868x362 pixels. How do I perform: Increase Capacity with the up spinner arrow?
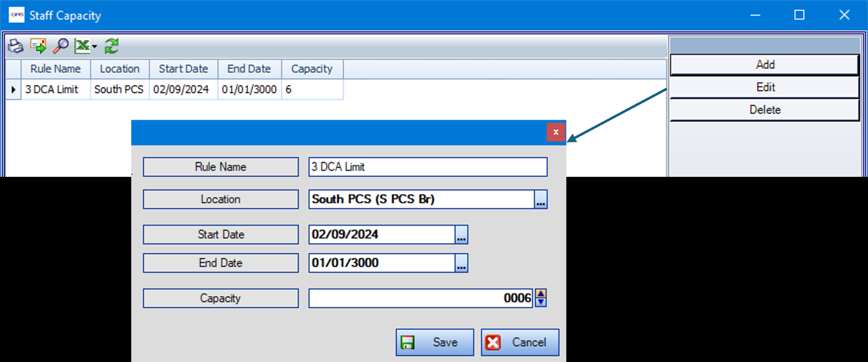pyautogui.click(x=541, y=294)
